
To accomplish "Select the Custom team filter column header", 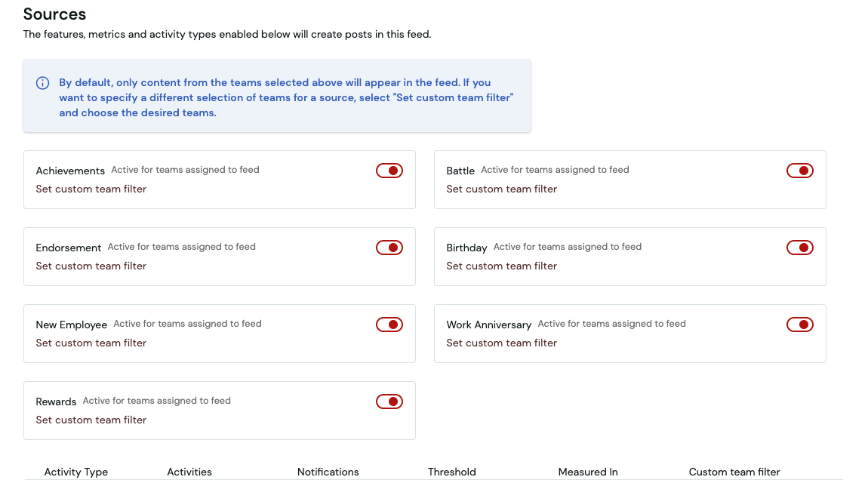I will click(734, 472).
